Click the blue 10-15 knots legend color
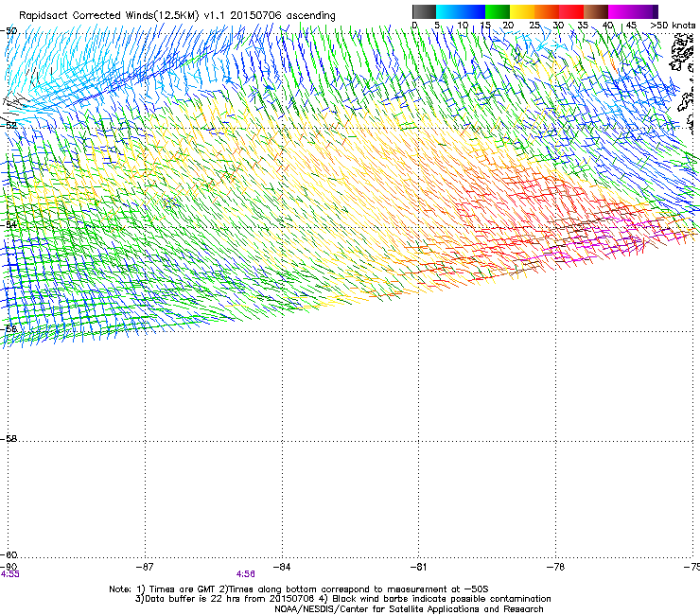700x615 pixels. [473, 11]
